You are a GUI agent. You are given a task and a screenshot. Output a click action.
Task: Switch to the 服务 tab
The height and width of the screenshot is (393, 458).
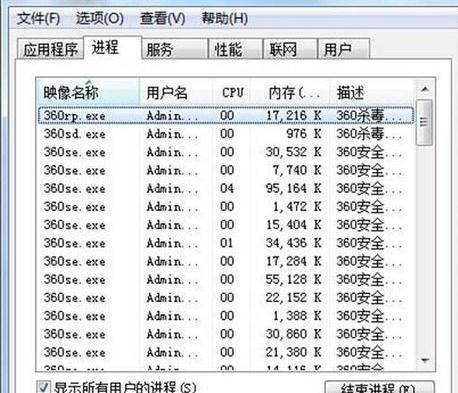(x=174, y=49)
